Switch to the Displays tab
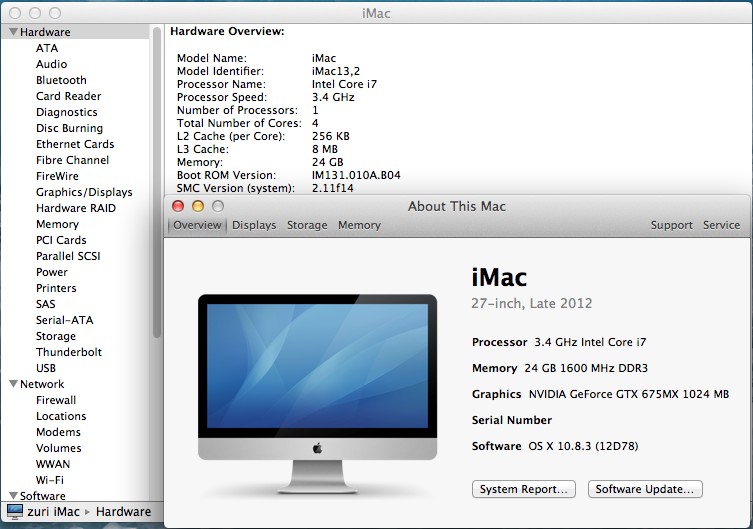Viewport: 753px width, 529px height. pos(254,225)
